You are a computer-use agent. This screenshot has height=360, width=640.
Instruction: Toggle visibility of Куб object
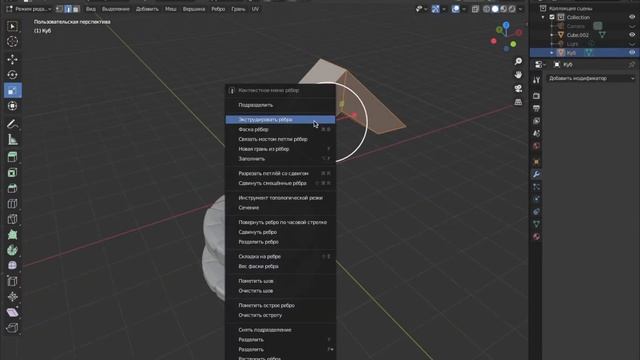tap(632, 53)
